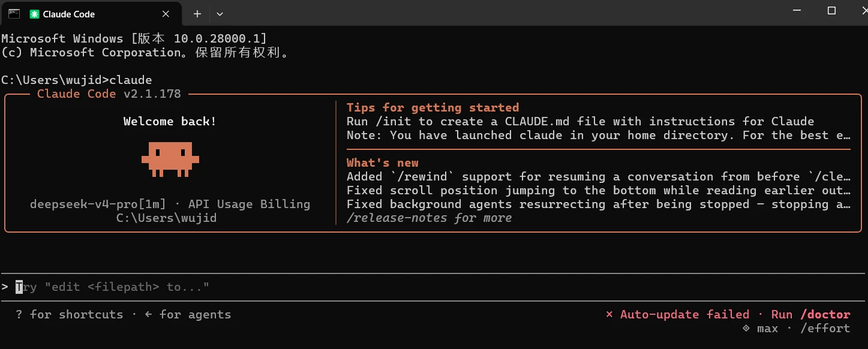Click the '? for shortcuts' hint
The image size is (868, 349).
pyautogui.click(x=69, y=314)
